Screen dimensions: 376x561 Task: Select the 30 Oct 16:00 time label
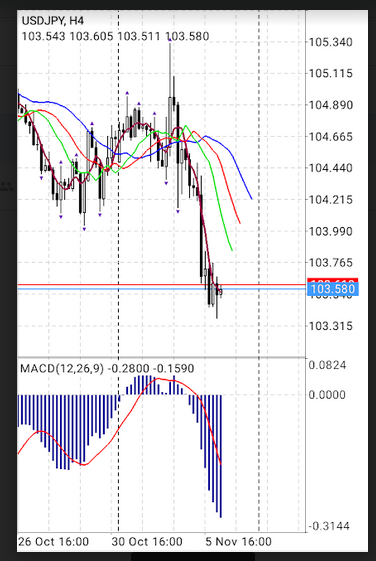(147, 541)
